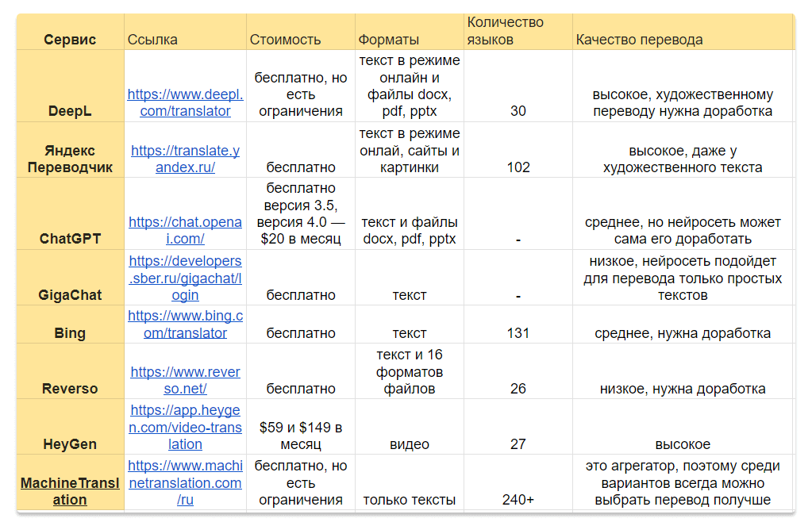Open the developers.sber.ru GigaChat link
The image size is (812, 526).
(x=186, y=278)
